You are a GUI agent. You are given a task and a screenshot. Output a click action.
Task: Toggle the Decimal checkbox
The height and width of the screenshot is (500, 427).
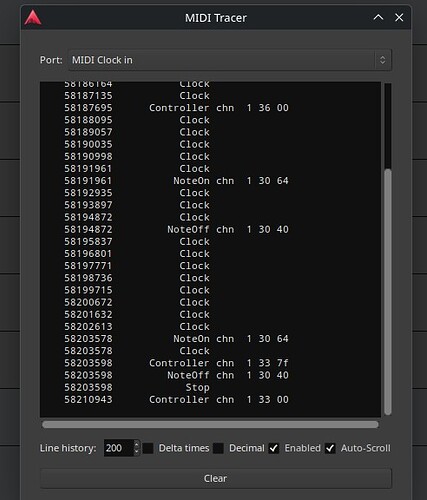pyautogui.click(x=218, y=448)
